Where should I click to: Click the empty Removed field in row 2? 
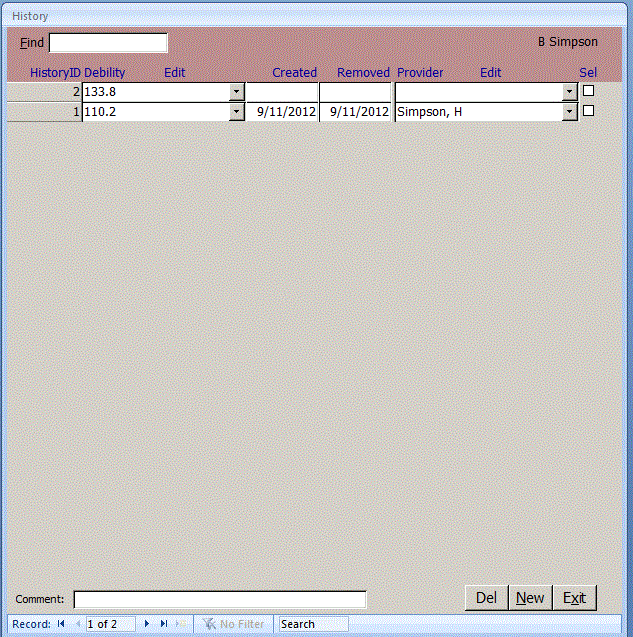point(355,92)
